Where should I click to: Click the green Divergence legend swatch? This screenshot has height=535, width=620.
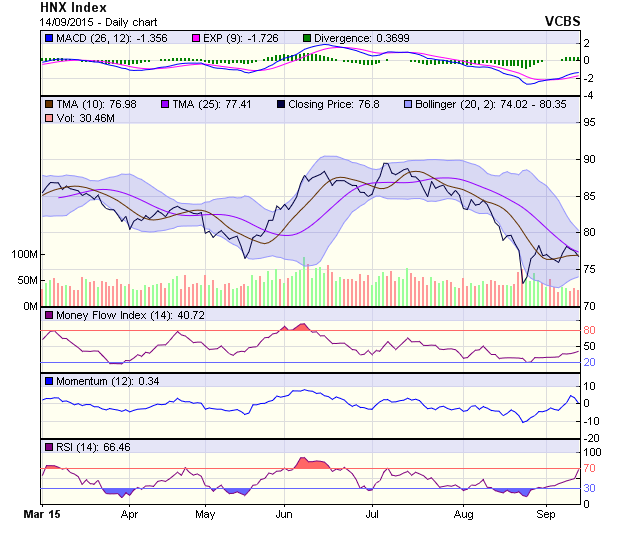click(307, 38)
